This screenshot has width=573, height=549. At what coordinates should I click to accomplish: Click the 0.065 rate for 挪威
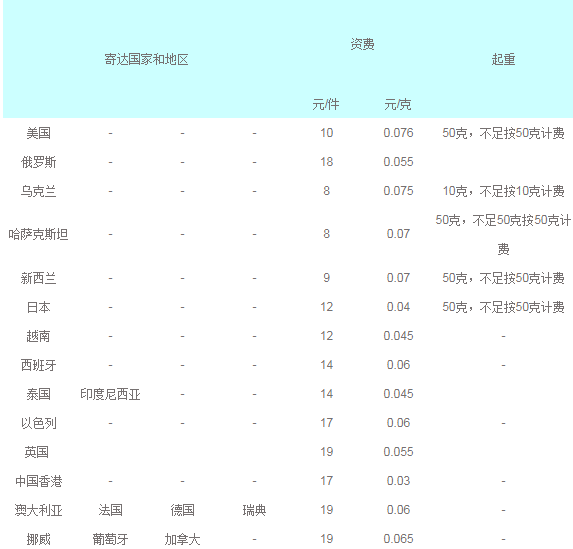tap(398, 539)
